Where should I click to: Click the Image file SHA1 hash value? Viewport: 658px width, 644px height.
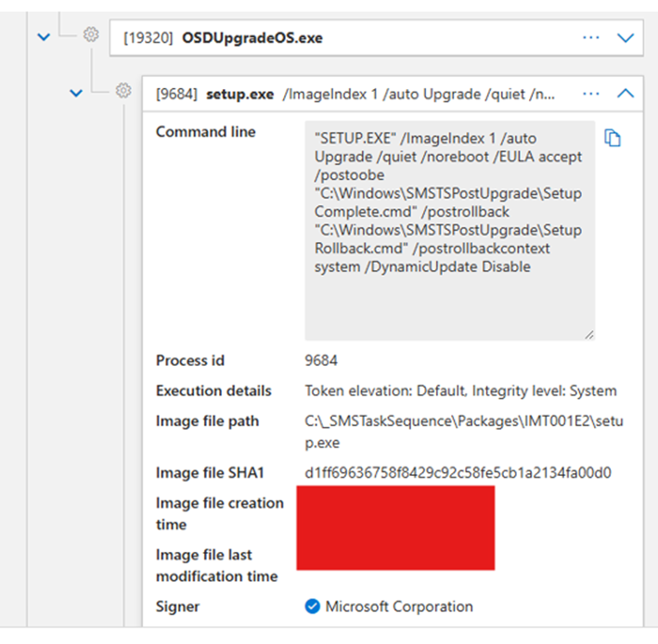458,472
